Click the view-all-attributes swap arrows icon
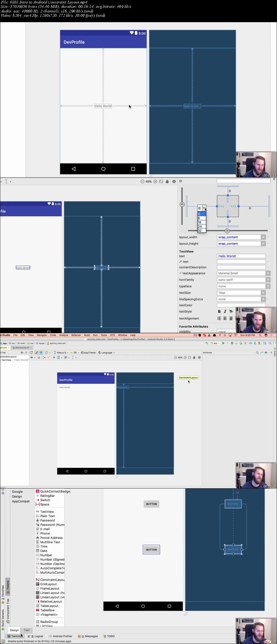 tap(262, 353)
